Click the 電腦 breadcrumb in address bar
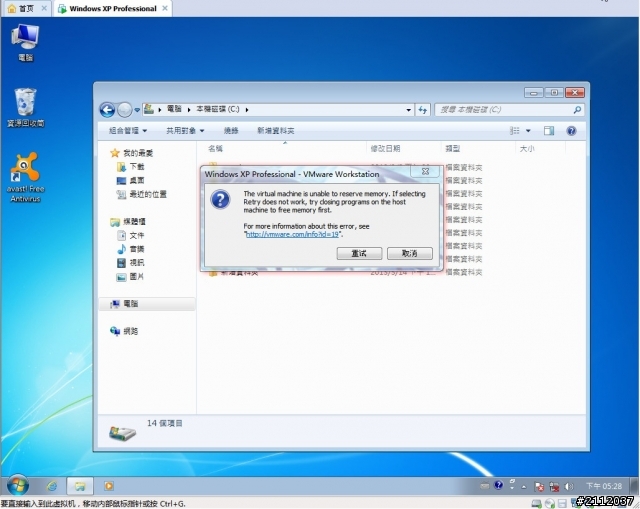Viewport: 640px width, 509px height. click(x=174, y=109)
